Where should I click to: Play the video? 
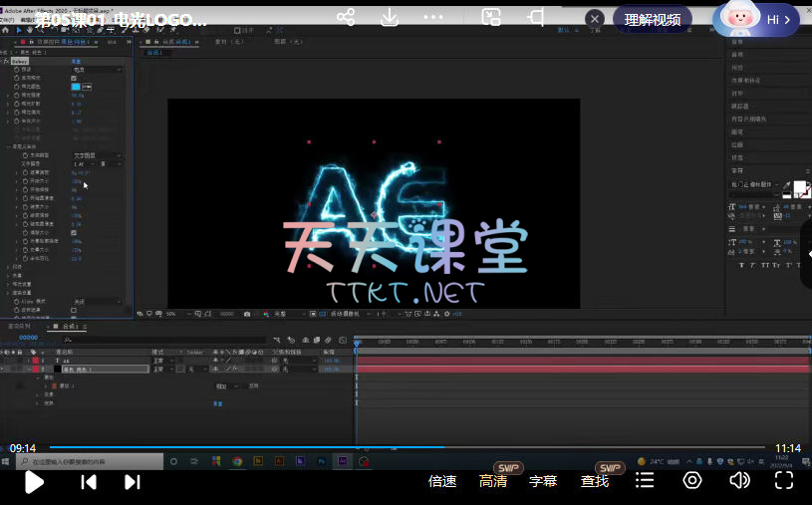(x=34, y=481)
